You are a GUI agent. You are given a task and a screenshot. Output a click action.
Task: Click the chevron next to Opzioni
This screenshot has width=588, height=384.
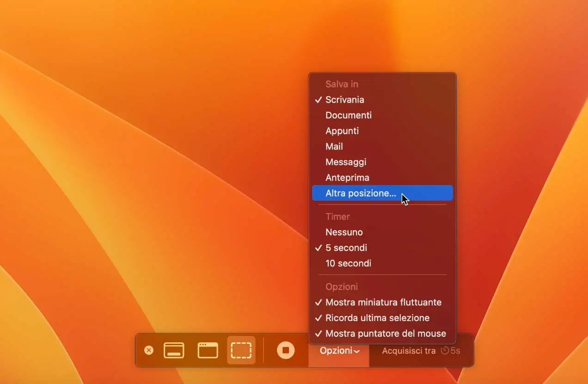(x=357, y=351)
